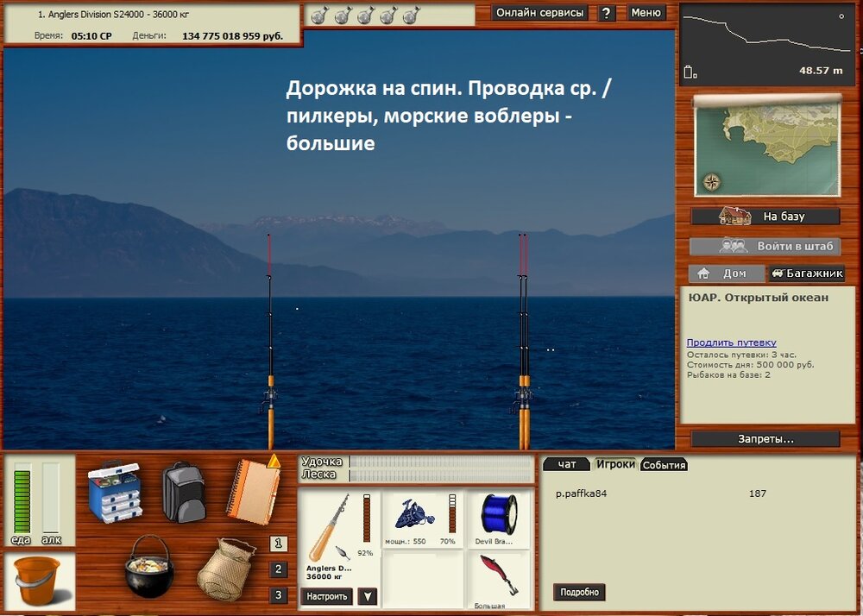Open the События tab
863x616 pixels.
coord(664,464)
